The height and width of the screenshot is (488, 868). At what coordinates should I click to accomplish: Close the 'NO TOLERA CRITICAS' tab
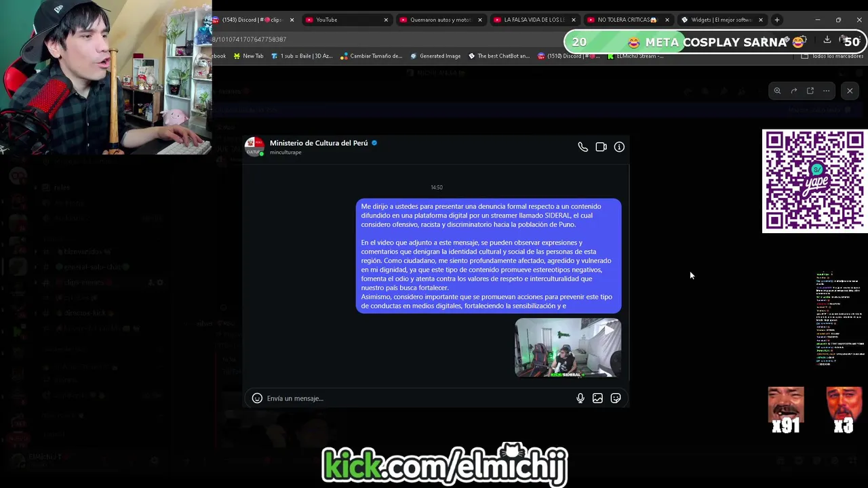667,20
